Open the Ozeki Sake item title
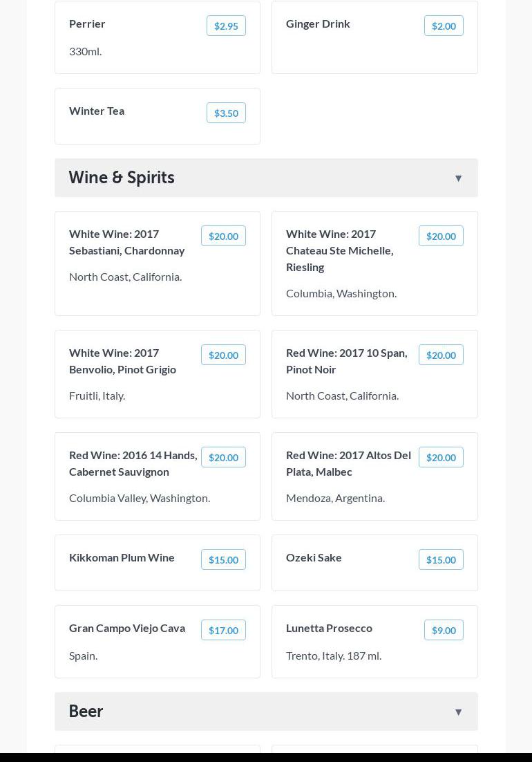Screen dimensions: 532x762 tap(314, 557)
